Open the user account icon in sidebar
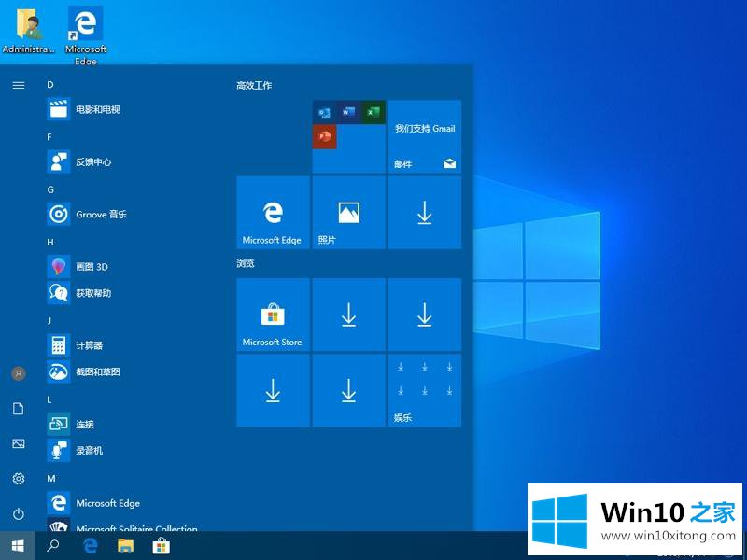Image resolution: width=747 pixels, height=560 pixels. click(x=19, y=374)
